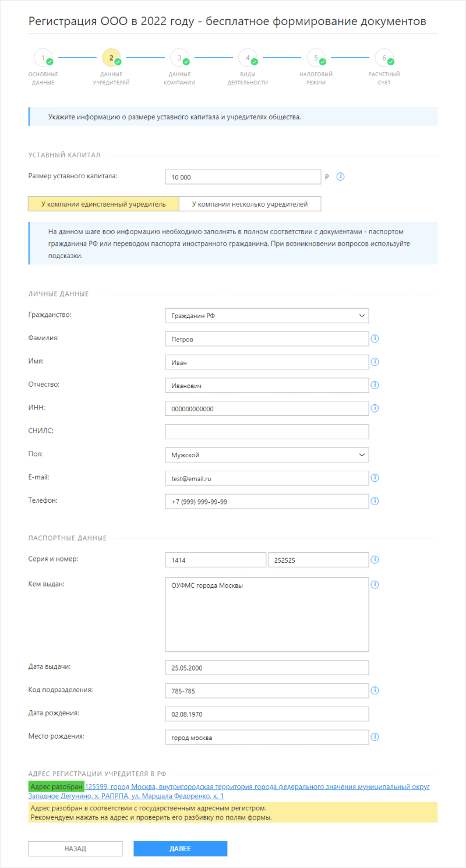The image size is (466, 868).
Task: Show info tooltip for Отчество field
Action: coord(375,384)
